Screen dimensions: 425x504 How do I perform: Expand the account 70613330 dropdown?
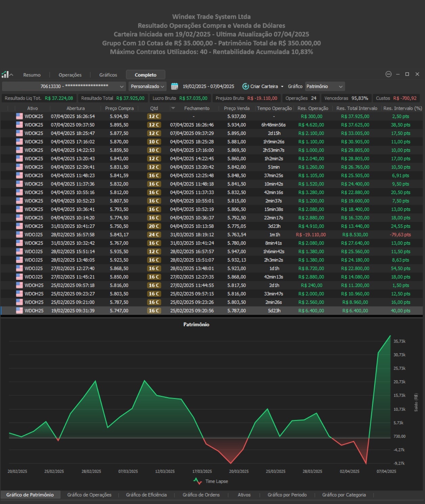(x=121, y=87)
